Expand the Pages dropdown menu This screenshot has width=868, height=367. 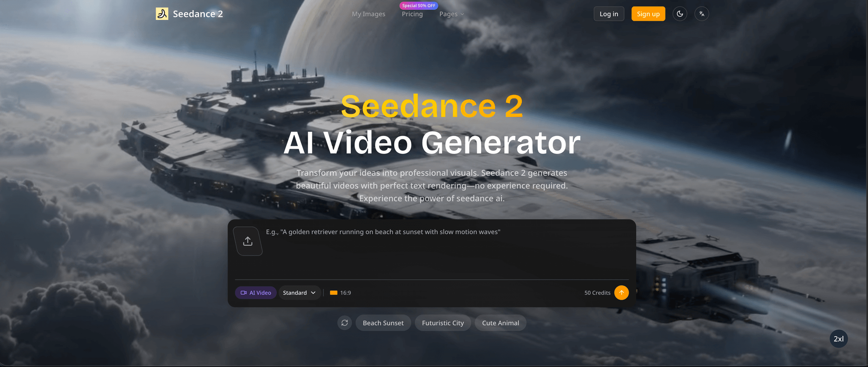pos(452,14)
